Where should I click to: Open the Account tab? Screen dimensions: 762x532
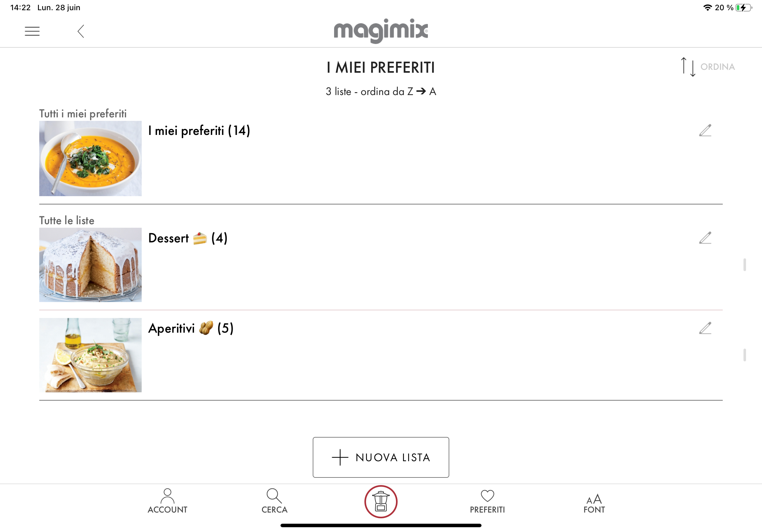[x=167, y=501]
